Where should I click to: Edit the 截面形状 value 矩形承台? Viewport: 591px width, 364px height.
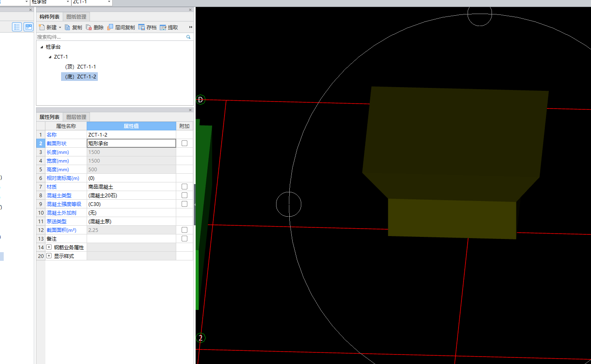[131, 143]
